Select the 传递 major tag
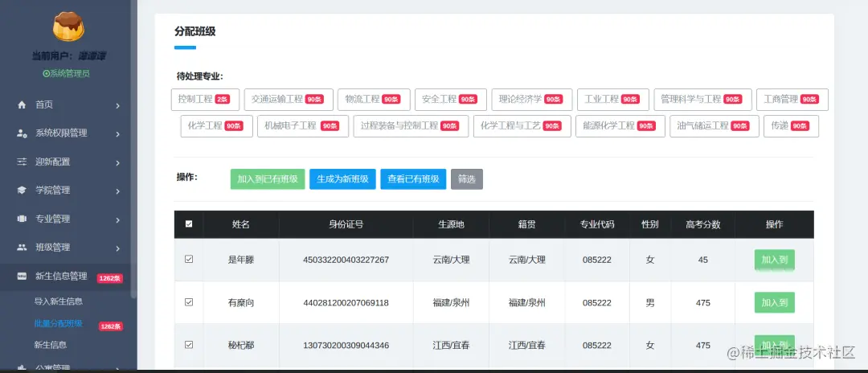868x373 pixels. [x=791, y=126]
